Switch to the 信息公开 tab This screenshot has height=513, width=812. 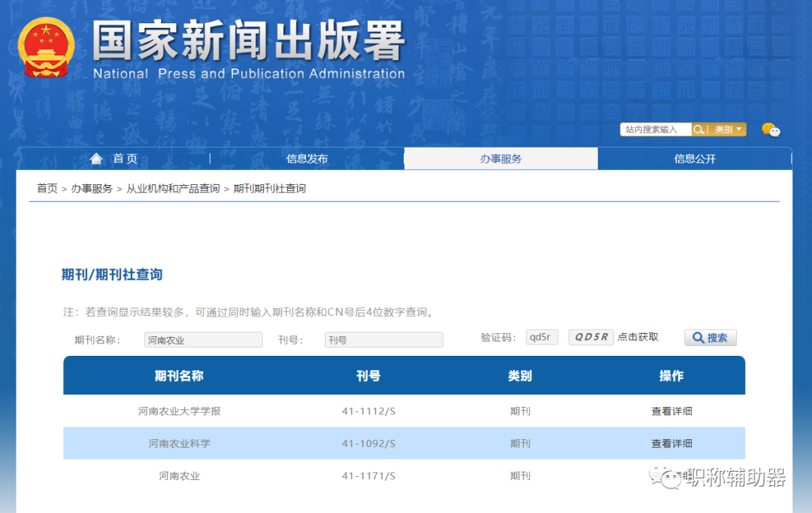click(x=695, y=158)
